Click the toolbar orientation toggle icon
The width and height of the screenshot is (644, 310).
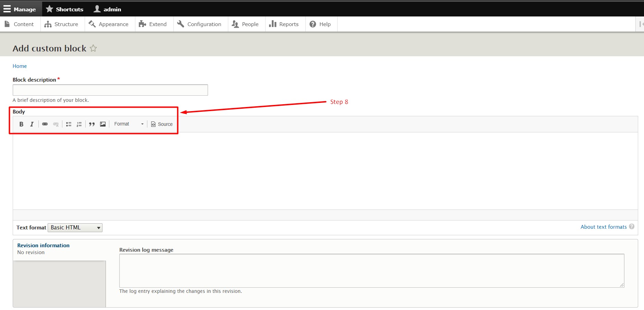pyautogui.click(x=640, y=24)
